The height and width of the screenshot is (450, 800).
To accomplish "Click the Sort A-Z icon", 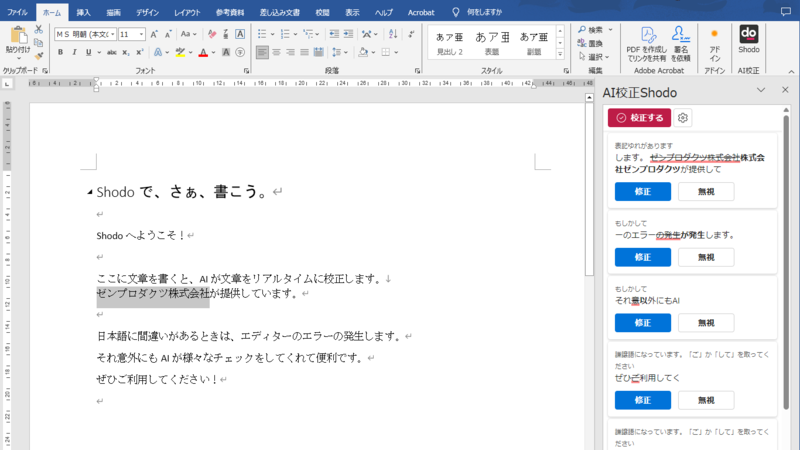I will point(393,34).
